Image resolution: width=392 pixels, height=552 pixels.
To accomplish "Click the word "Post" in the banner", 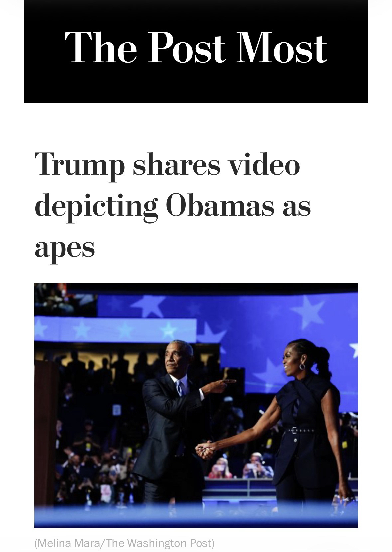I will click(x=187, y=48).
